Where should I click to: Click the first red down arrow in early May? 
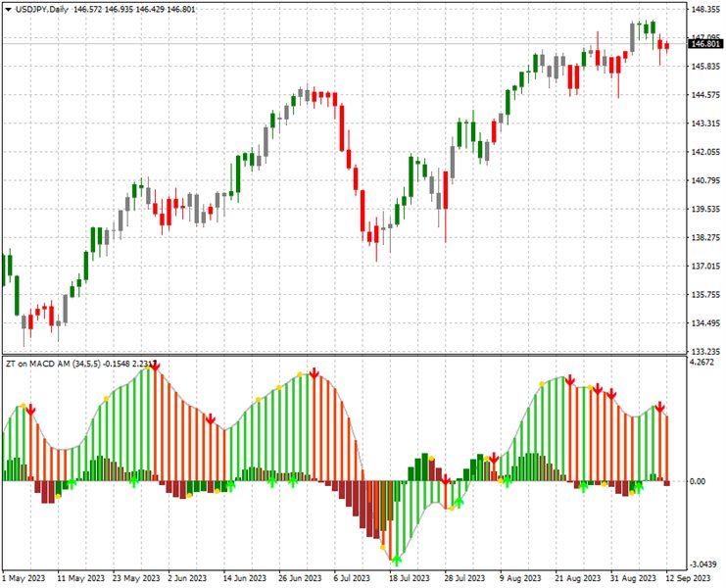[30, 410]
